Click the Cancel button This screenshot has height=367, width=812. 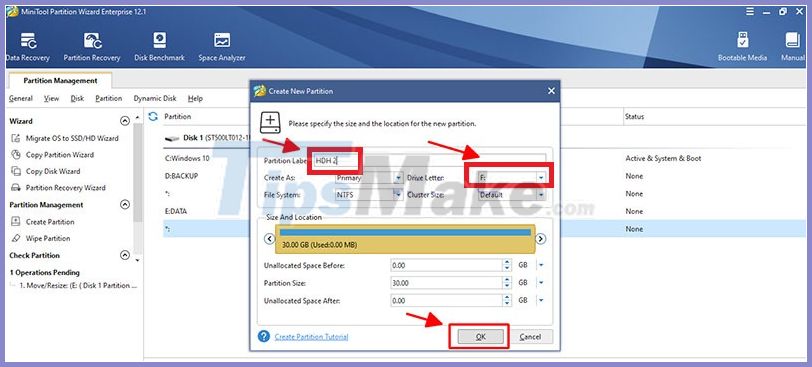pyautogui.click(x=530, y=336)
